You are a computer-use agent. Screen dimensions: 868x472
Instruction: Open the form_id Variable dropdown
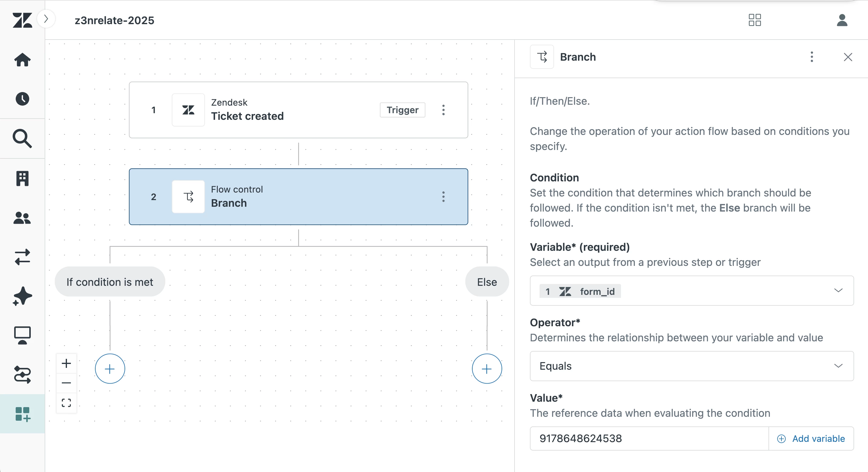[692, 291]
